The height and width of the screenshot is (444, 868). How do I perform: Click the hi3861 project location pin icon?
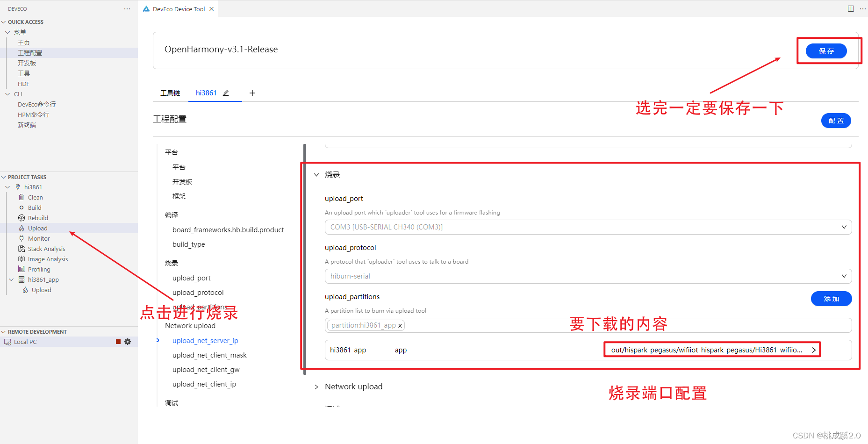[18, 187]
